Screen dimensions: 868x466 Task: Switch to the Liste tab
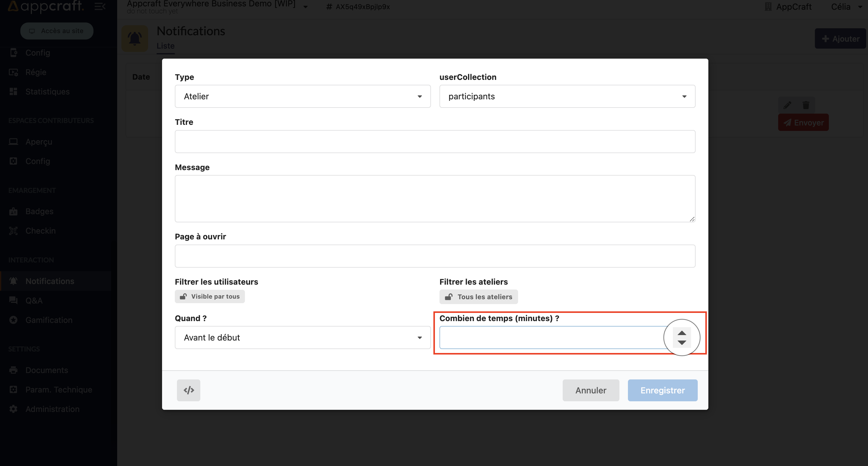165,46
